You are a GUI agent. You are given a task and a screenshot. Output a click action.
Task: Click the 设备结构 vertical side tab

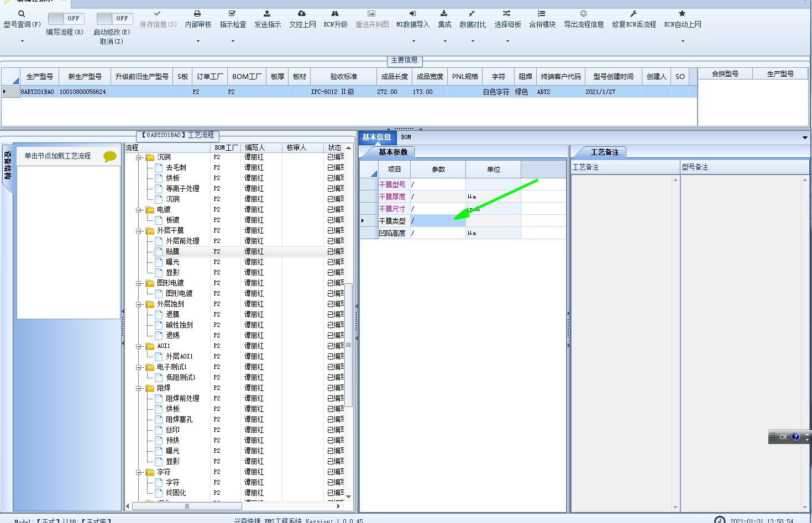point(8,167)
